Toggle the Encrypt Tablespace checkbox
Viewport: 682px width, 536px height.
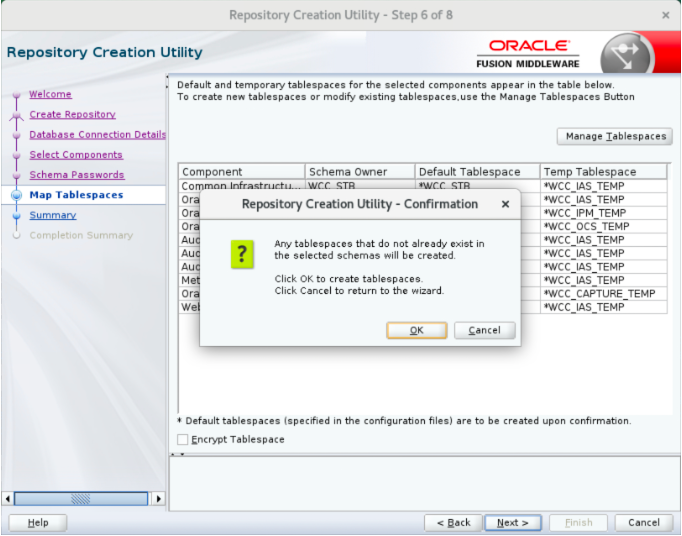183,439
